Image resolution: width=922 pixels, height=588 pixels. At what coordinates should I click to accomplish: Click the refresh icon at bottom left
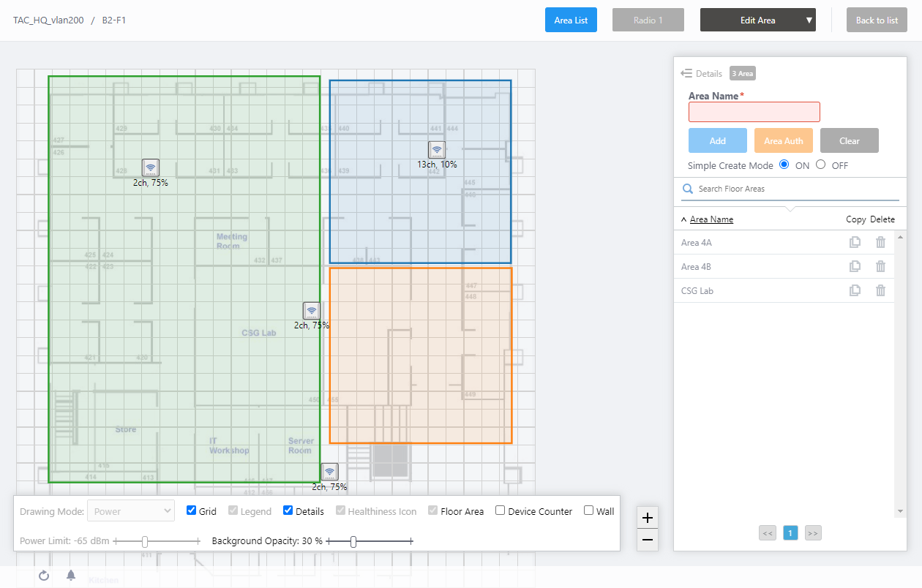click(x=44, y=576)
